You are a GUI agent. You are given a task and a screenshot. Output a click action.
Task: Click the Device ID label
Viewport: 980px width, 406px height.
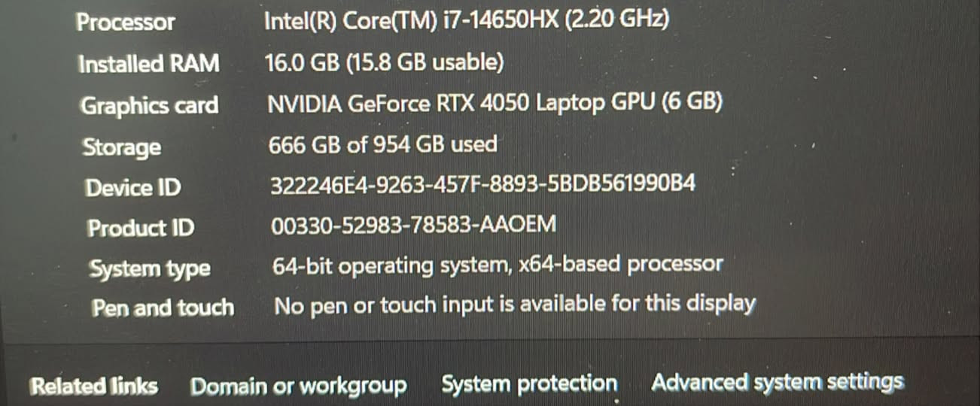[133, 187]
